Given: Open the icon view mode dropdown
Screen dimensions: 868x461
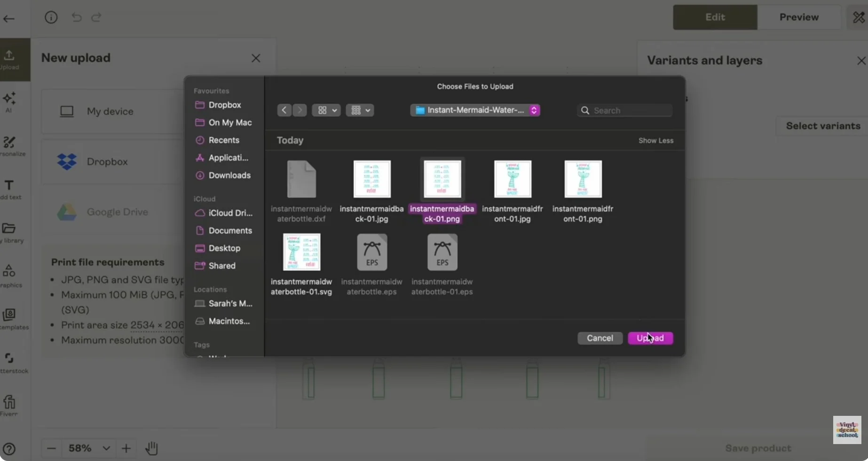Looking at the screenshot, I should pos(326,110).
